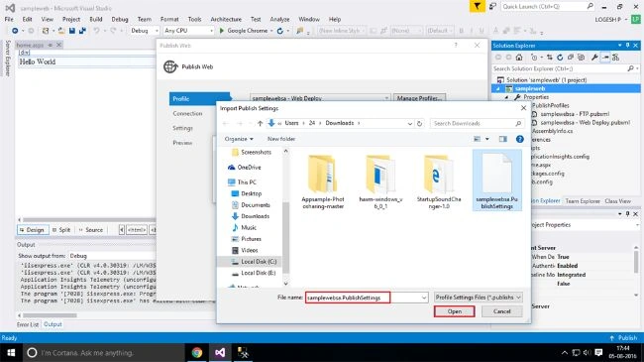Viewport: 644px width, 362px height.
Task: Click Solution Explorer class diagram icon
Action: coord(615,58)
